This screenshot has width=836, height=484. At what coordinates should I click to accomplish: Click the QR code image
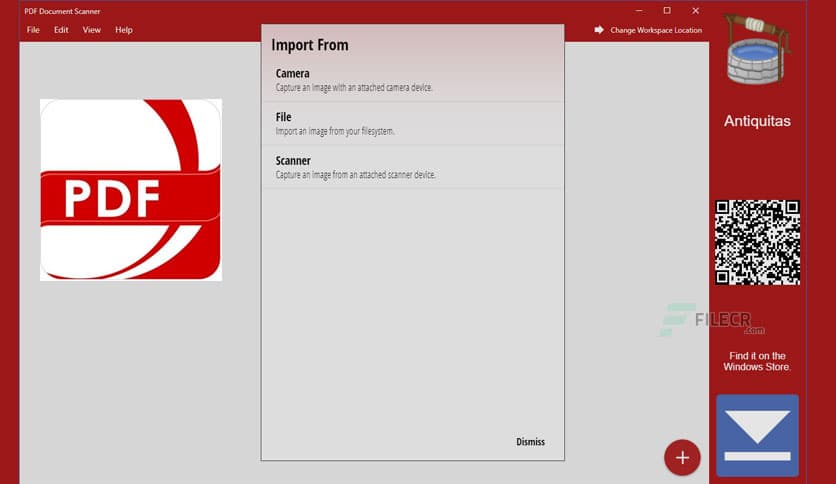tap(757, 243)
